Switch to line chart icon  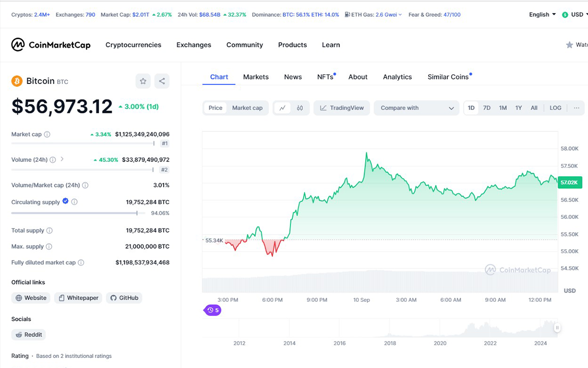click(x=282, y=108)
